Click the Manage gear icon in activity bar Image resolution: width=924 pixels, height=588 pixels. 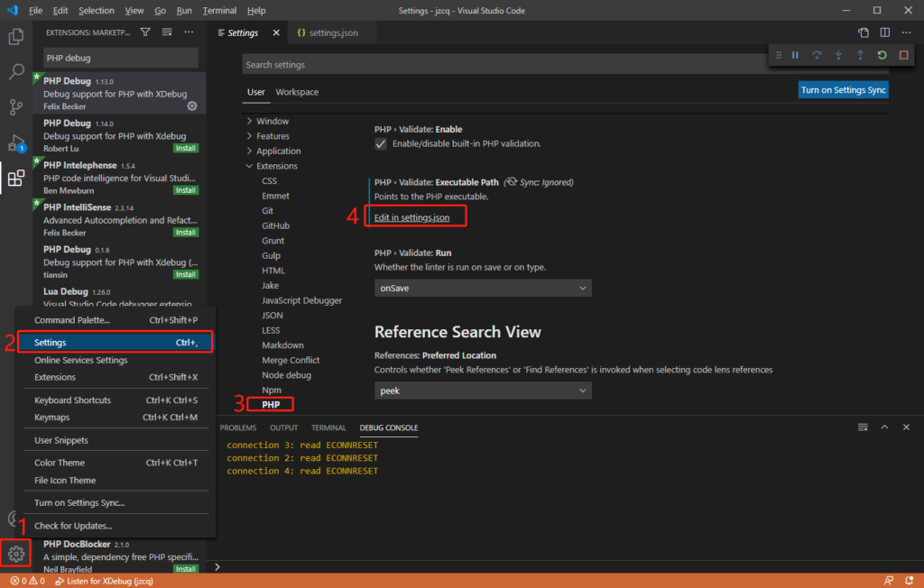point(16,554)
